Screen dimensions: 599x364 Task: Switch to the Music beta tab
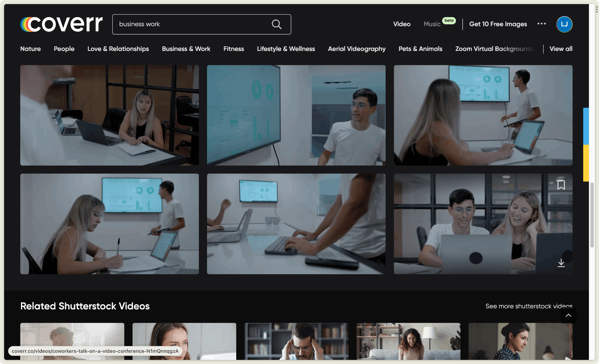tap(432, 24)
